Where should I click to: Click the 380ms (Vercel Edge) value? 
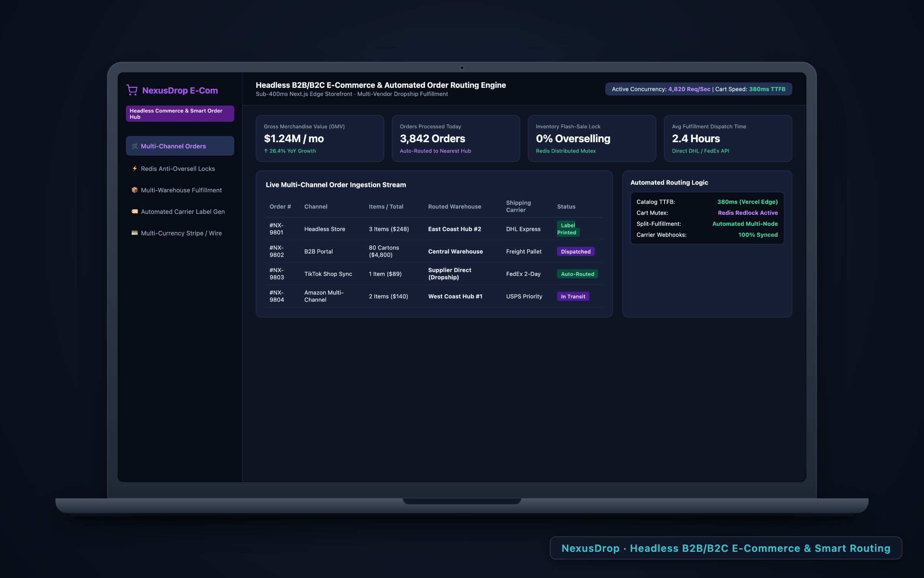[747, 202]
